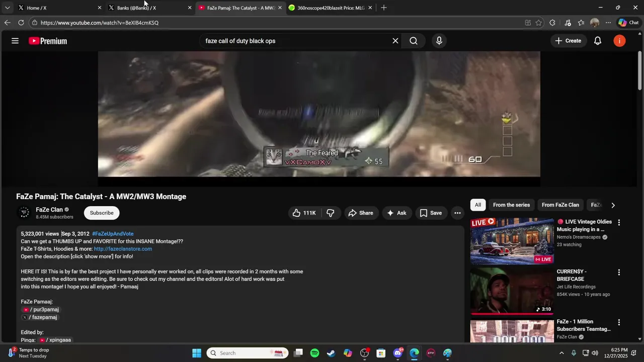644x362 pixels.
Task: Open options for FaZe 1 Million Subscribers video
Action: [619, 322]
